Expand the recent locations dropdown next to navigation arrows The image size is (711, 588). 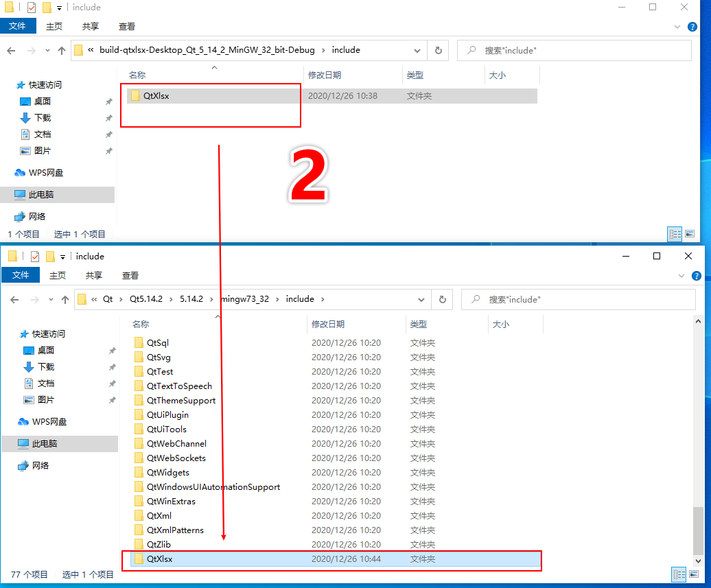(x=47, y=50)
